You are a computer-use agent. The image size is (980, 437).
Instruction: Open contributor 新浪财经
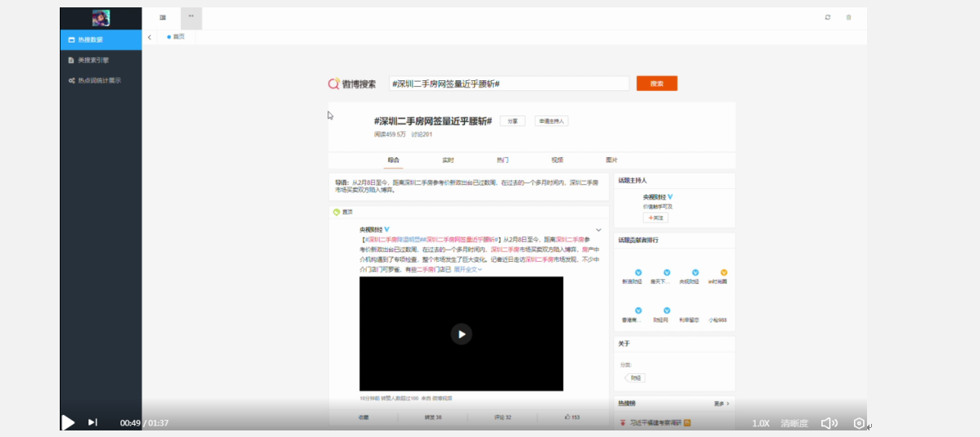point(632,282)
